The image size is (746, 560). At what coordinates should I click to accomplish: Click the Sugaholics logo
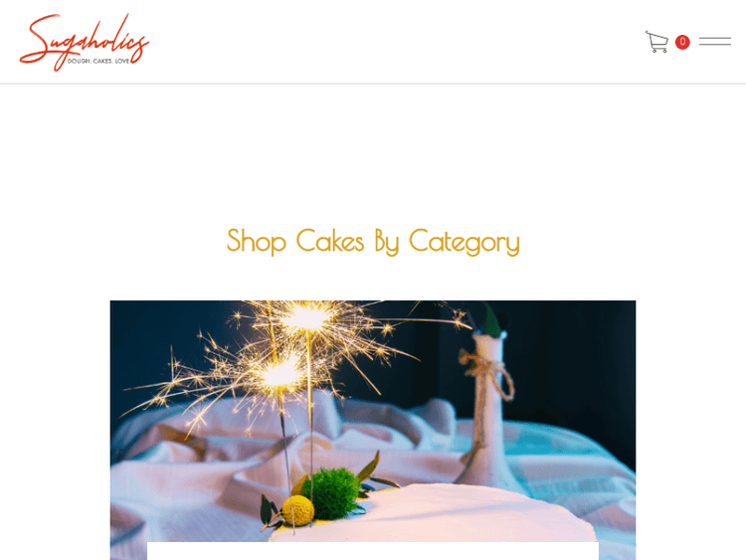(85, 42)
